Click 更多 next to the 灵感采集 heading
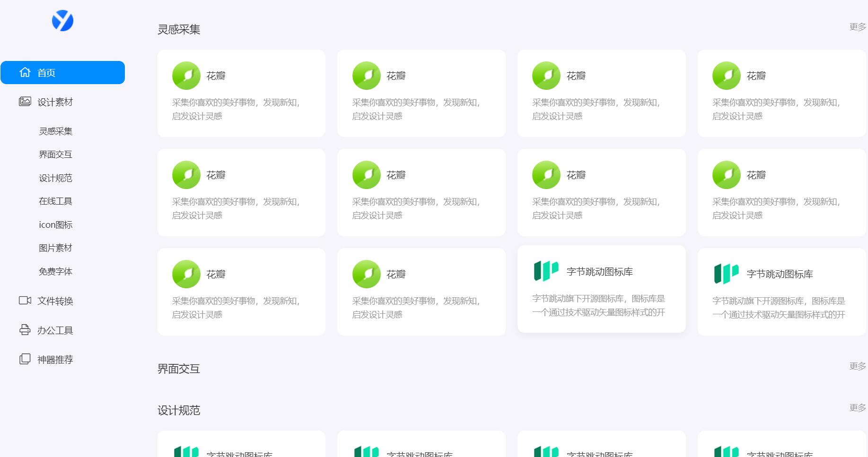868x457 pixels. tap(857, 27)
